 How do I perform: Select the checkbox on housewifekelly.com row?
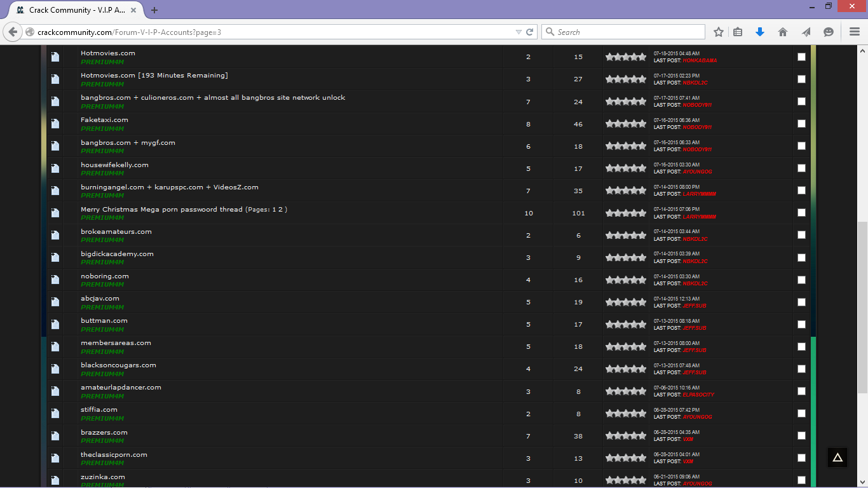(801, 168)
